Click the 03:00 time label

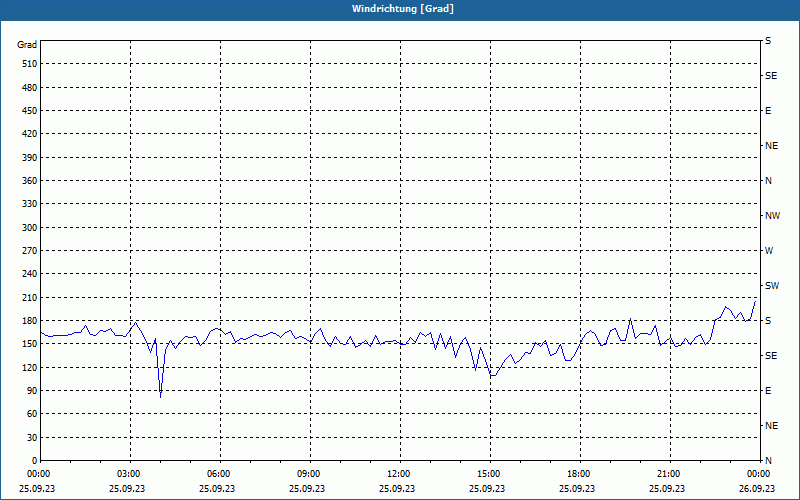point(127,474)
